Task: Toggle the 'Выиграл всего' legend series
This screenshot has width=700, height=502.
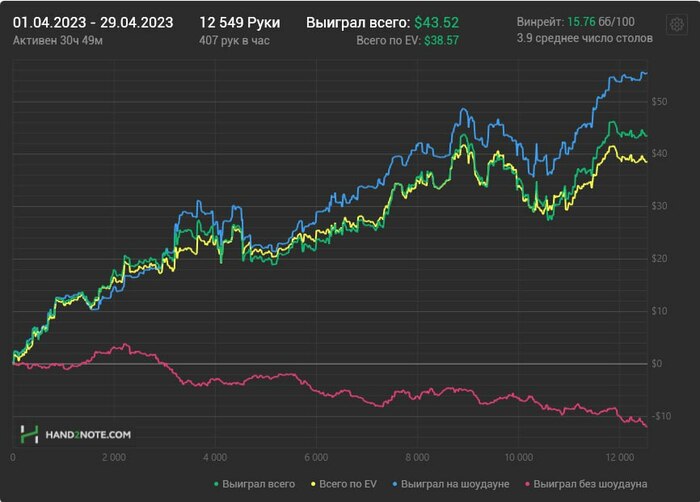Action: click(254, 484)
